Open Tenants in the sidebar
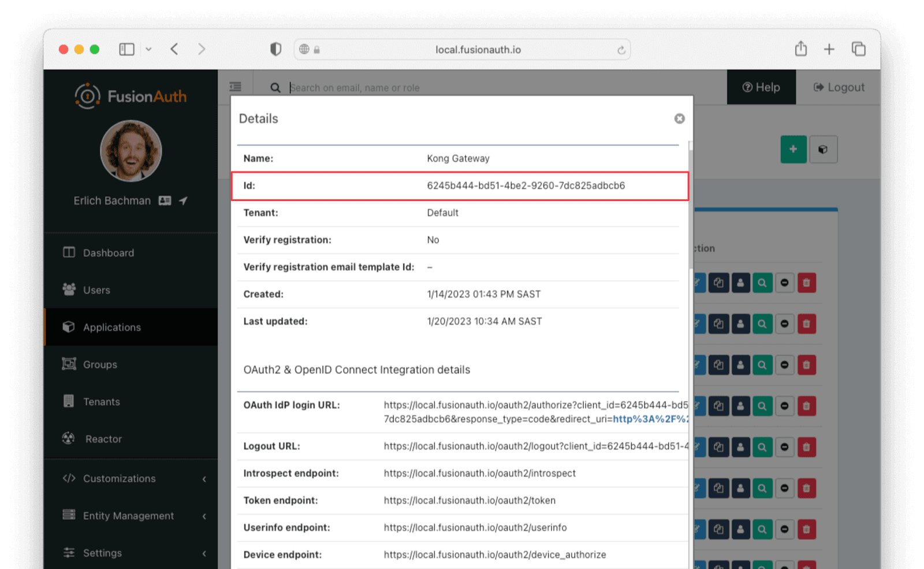This screenshot has width=924, height=569. [x=131, y=401]
